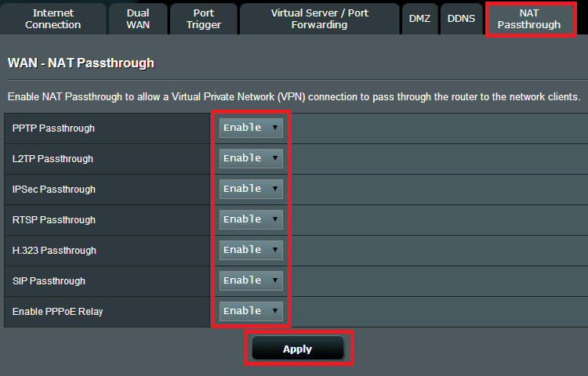Image resolution: width=588 pixels, height=376 pixels.
Task: Open the RTSP Passthrough dropdown
Action: (x=251, y=219)
